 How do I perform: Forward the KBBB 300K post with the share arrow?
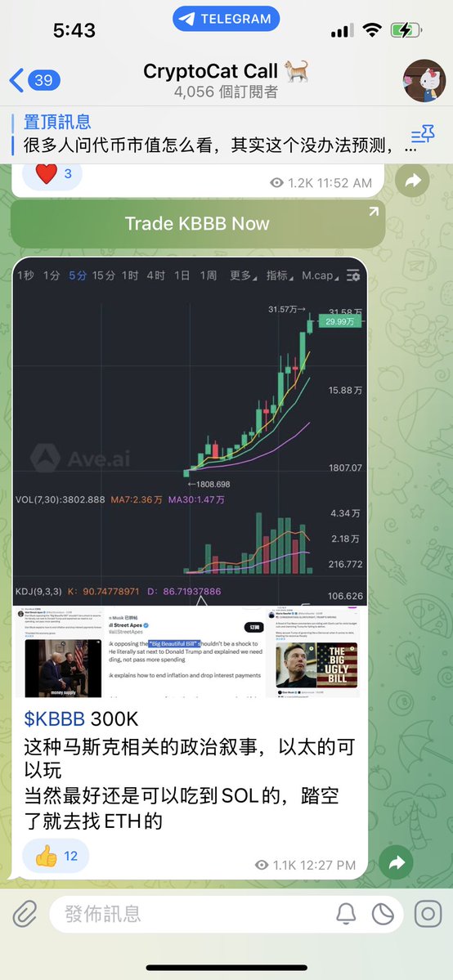pos(396,863)
